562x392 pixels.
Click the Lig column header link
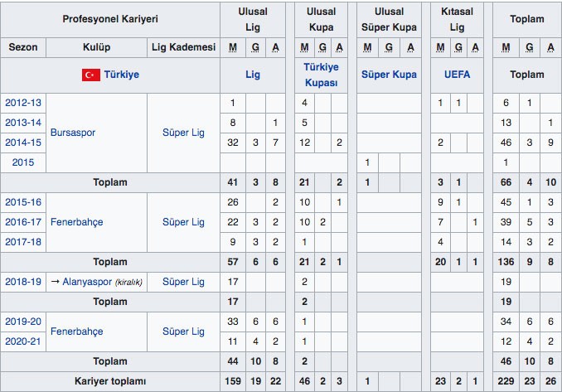(x=255, y=75)
